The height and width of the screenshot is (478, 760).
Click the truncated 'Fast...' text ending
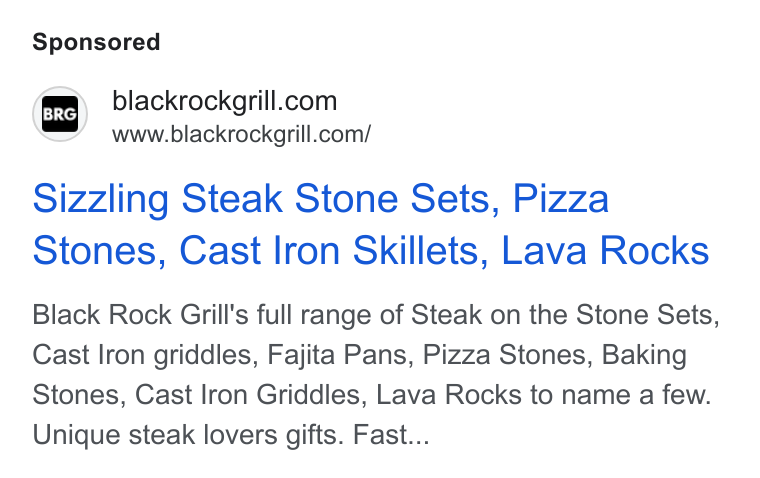click(x=391, y=435)
